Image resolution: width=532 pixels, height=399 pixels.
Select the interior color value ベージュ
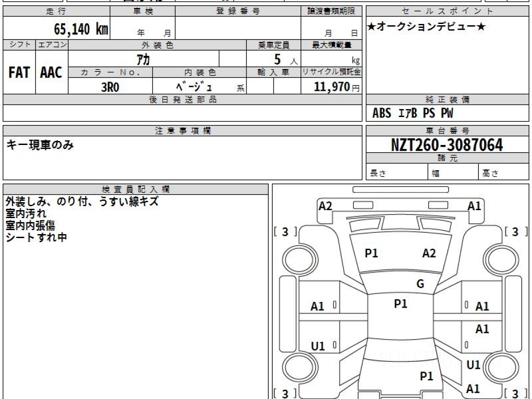tap(194, 86)
